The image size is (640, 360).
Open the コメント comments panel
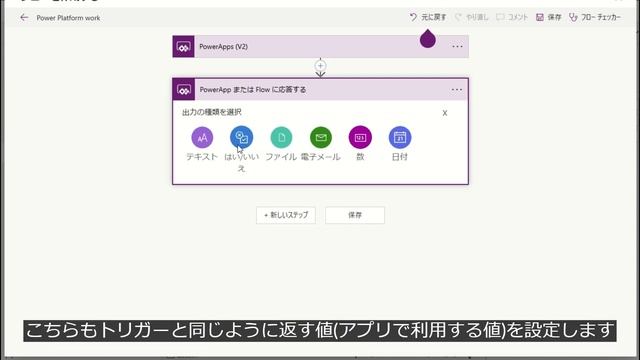pyautogui.click(x=512, y=17)
